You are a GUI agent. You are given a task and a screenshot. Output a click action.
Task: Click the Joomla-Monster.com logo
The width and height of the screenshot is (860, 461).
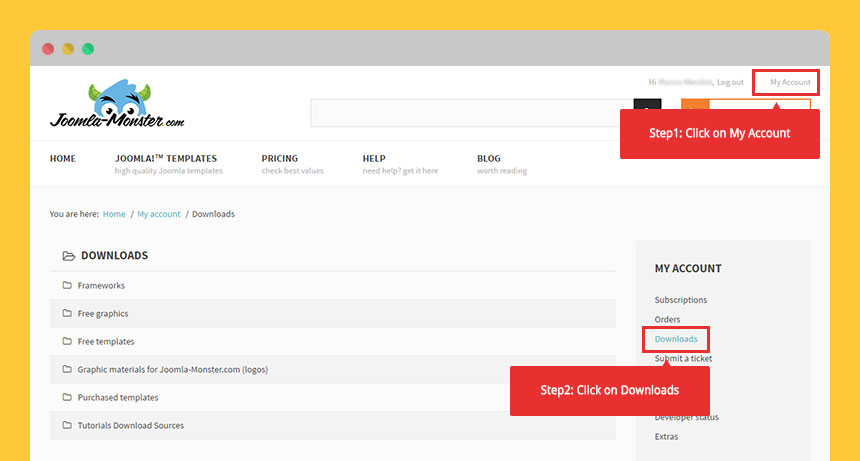click(117, 104)
